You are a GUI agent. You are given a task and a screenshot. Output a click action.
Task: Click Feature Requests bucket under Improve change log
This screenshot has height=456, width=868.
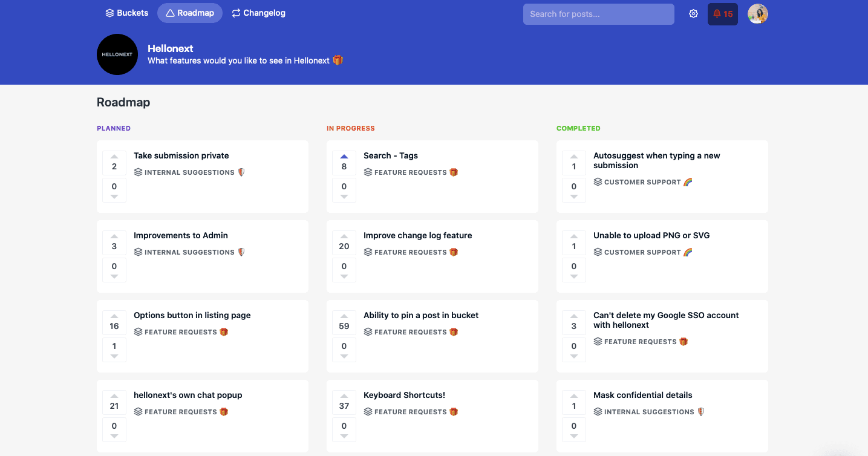tap(411, 252)
